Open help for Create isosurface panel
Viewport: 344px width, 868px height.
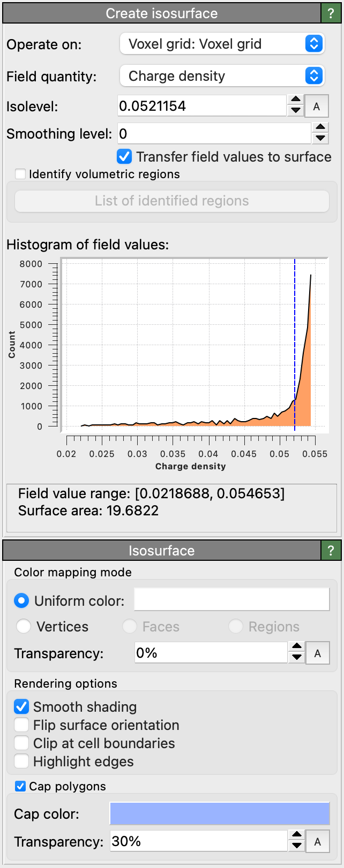[331, 13]
